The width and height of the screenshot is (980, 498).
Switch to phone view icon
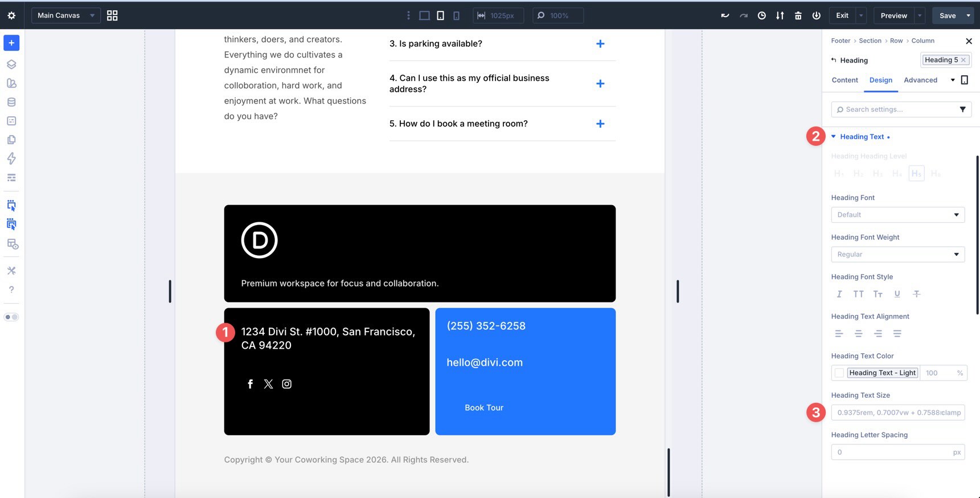tap(456, 15)
